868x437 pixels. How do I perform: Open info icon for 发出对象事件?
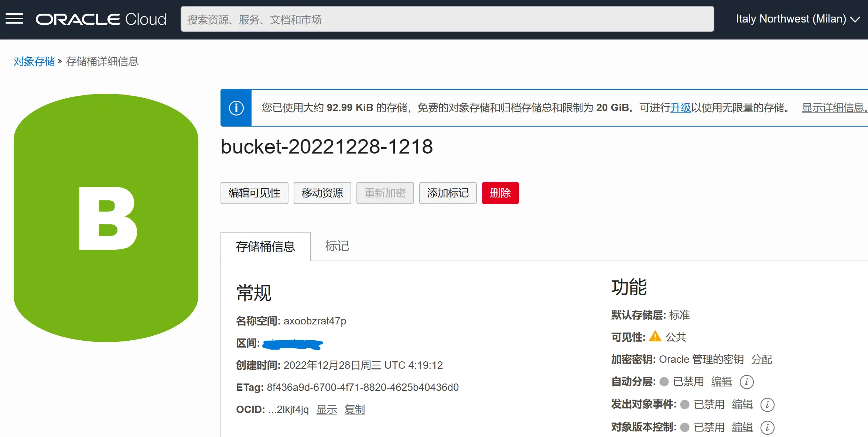(x=767, y=405)
